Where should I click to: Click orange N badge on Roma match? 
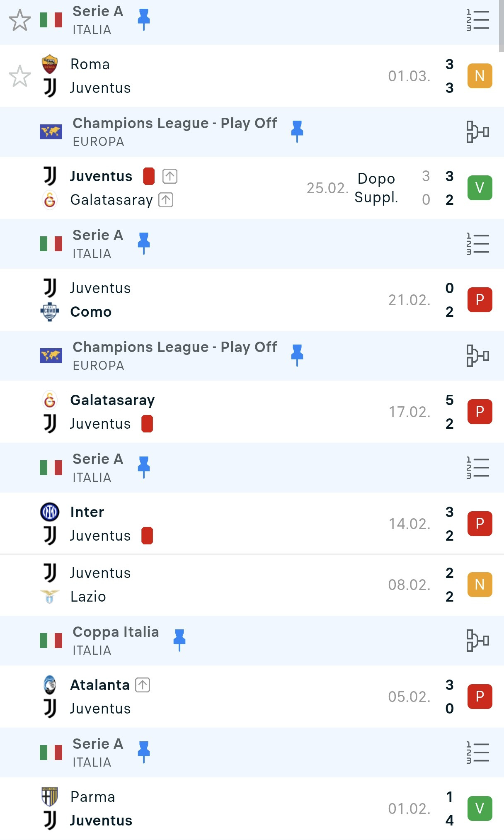point(480,76)
